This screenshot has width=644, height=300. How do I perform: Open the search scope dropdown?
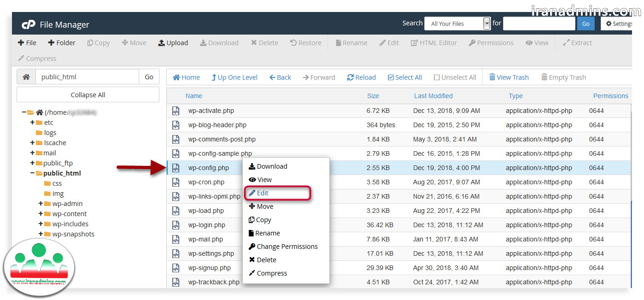(457, 24)
